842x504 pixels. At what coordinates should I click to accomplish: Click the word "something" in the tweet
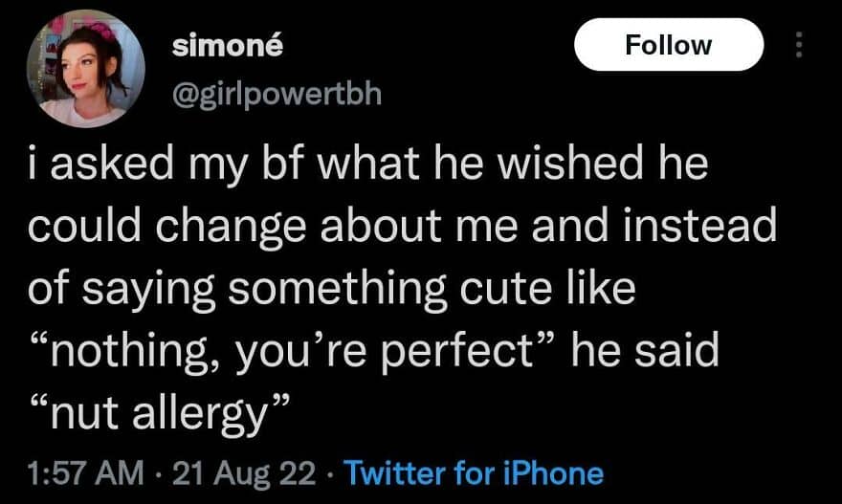pos(338,290)
